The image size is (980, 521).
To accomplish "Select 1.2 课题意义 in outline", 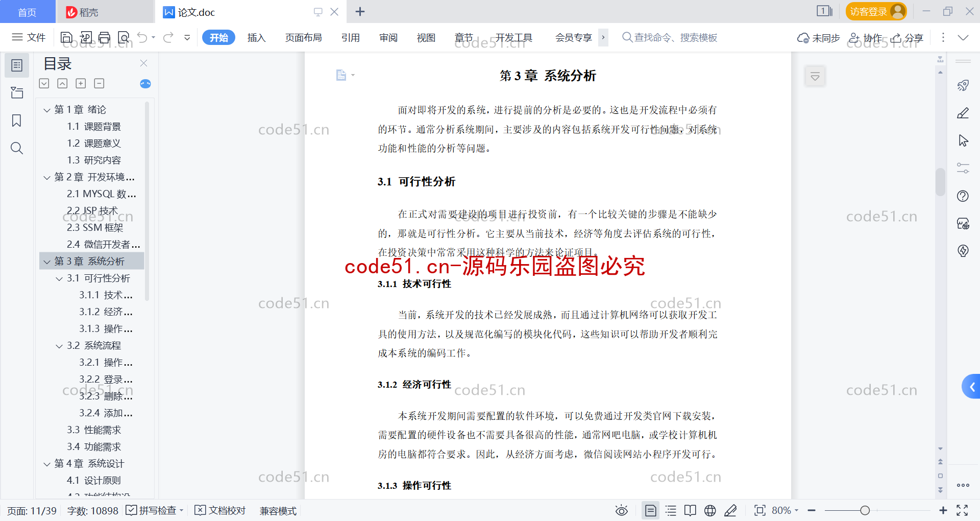I will 93,144.
